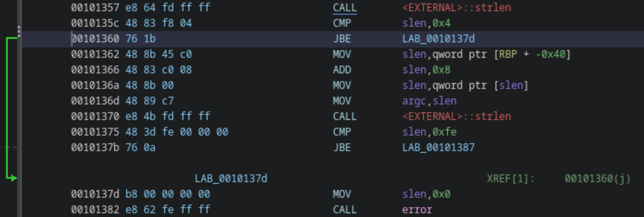This screenshot has height=217, width=644.
Task: Select the LAB_0010137d label line
Action: [231, 178]
